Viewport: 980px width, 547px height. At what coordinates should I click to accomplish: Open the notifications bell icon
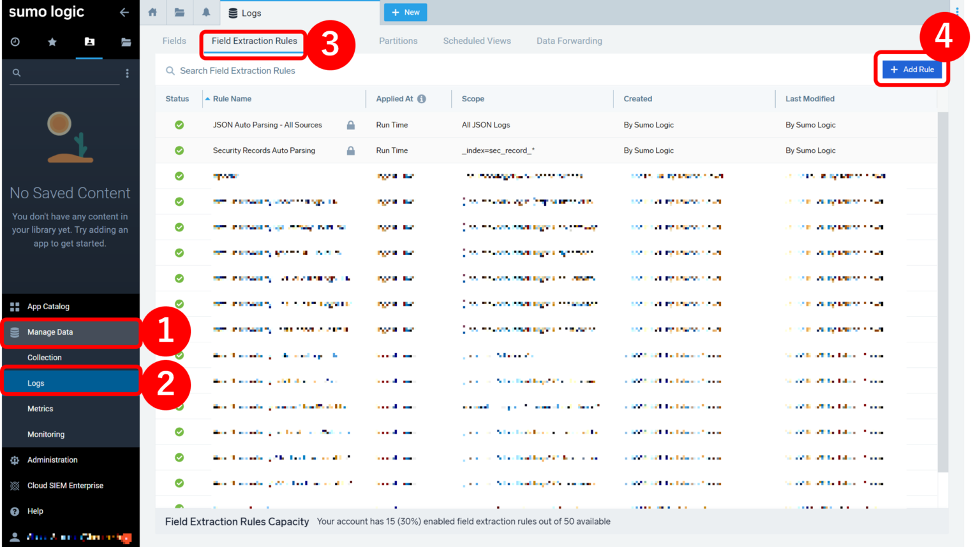click(x=205, y=12)
